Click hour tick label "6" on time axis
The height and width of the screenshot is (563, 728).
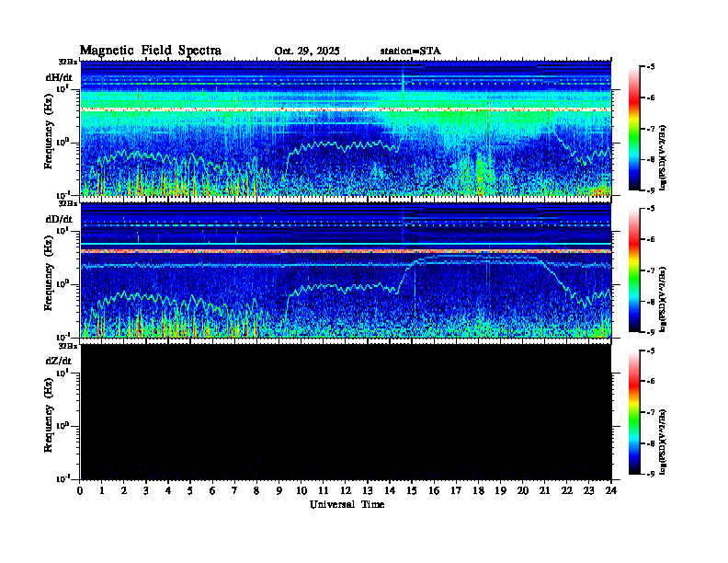click(212, 491)
